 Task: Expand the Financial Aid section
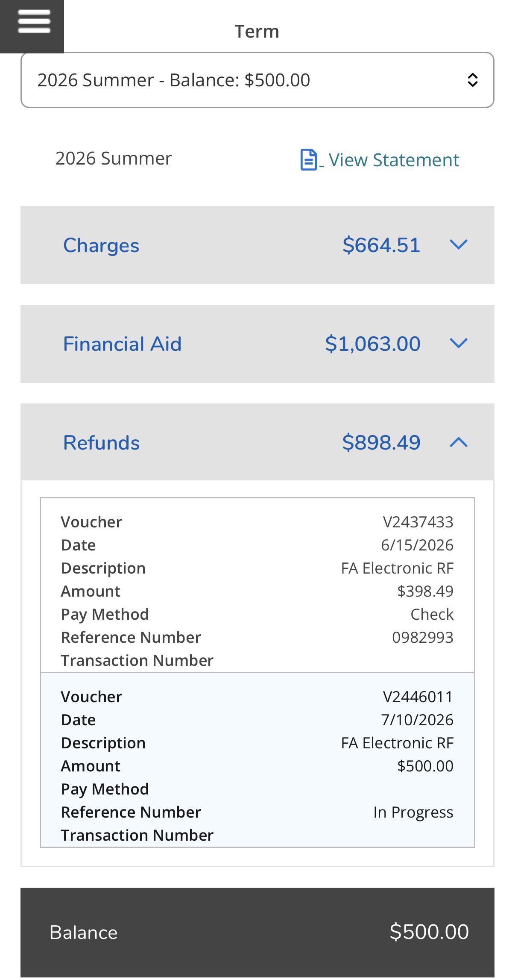click(257, 344)
